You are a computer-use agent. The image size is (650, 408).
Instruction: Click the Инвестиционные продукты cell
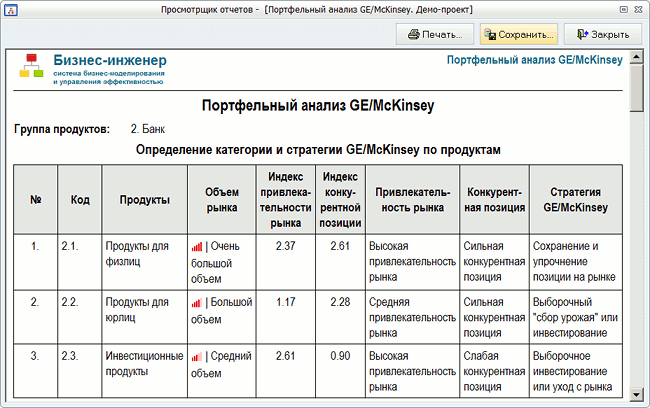145,371
